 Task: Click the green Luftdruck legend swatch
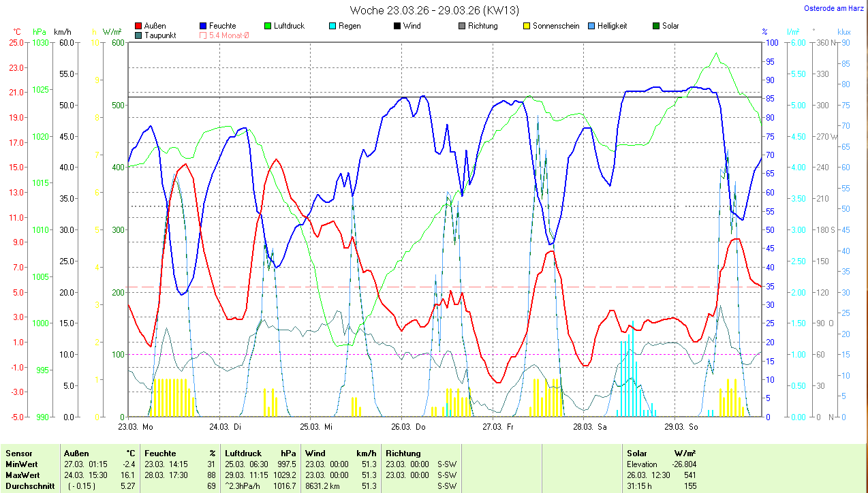(x=268, y=27)
